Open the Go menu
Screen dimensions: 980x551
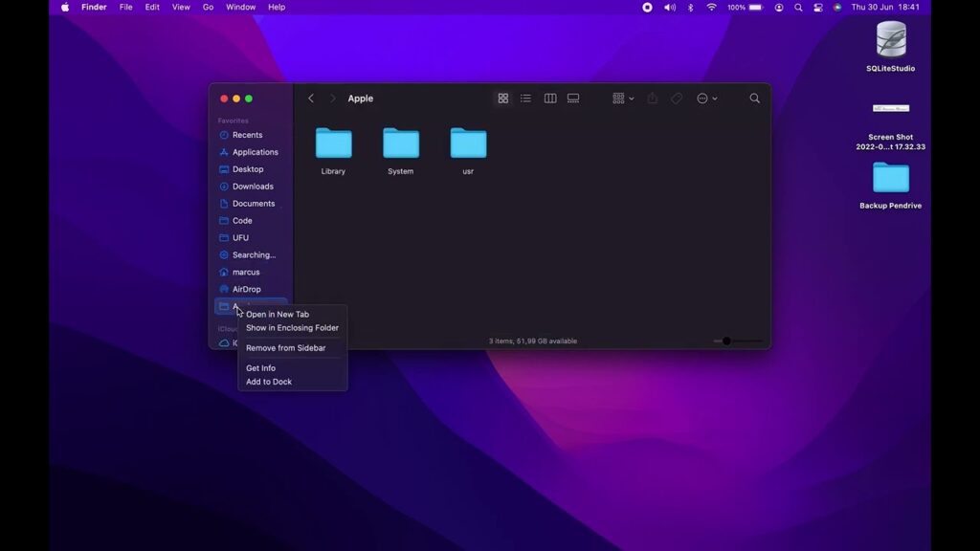(x=208, y=8)
